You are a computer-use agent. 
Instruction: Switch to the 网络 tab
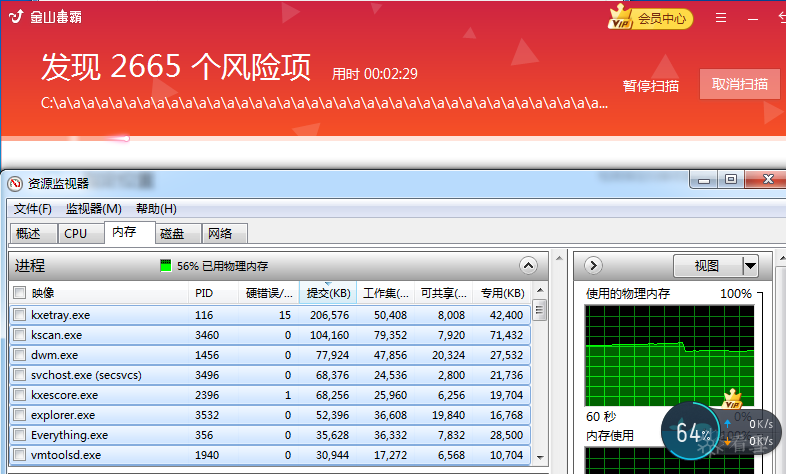[x=224, y=233]
